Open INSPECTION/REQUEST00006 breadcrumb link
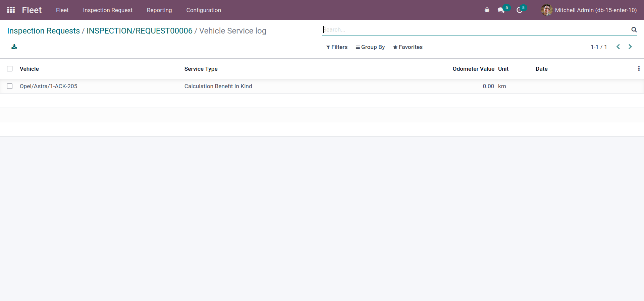This screenshot has width=644, height=301. [140, 31]
